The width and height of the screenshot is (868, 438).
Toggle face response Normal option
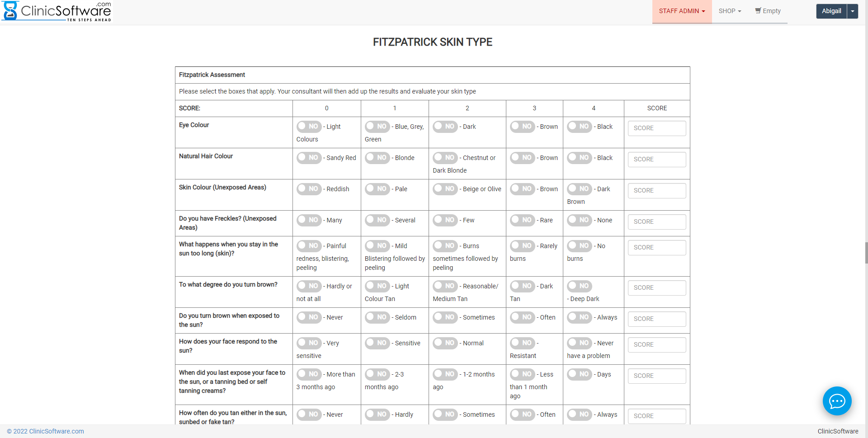point(445,343)
